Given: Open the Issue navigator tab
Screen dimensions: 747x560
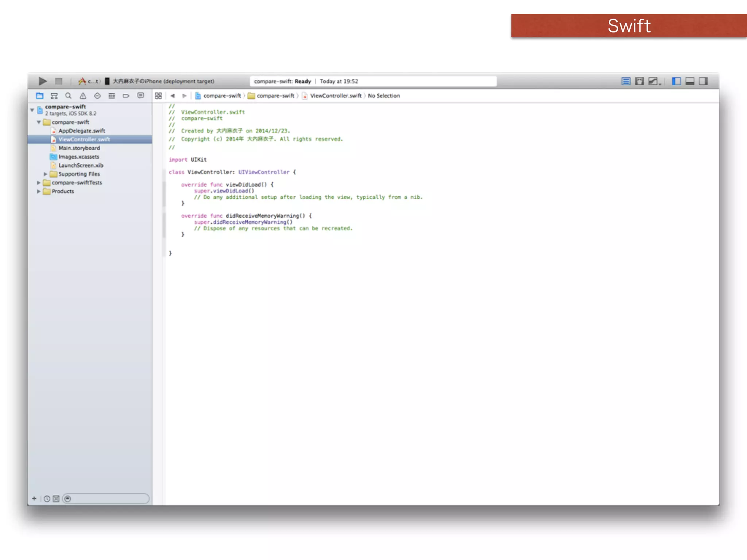Looking at the screenshot, I should [83, 96].
